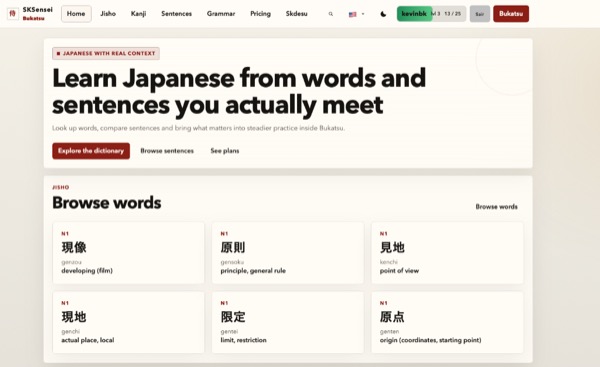Open the Grammar nav item
The height and width of the screenshot is (367, 600).
pyautogui.click(x=221, y=14)
